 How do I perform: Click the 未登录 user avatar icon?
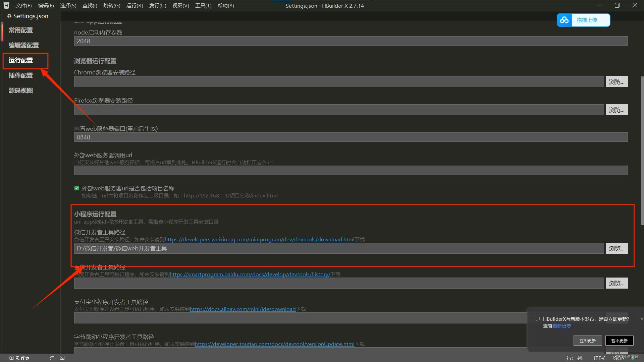pyautogui.click(x=11, y=358)
